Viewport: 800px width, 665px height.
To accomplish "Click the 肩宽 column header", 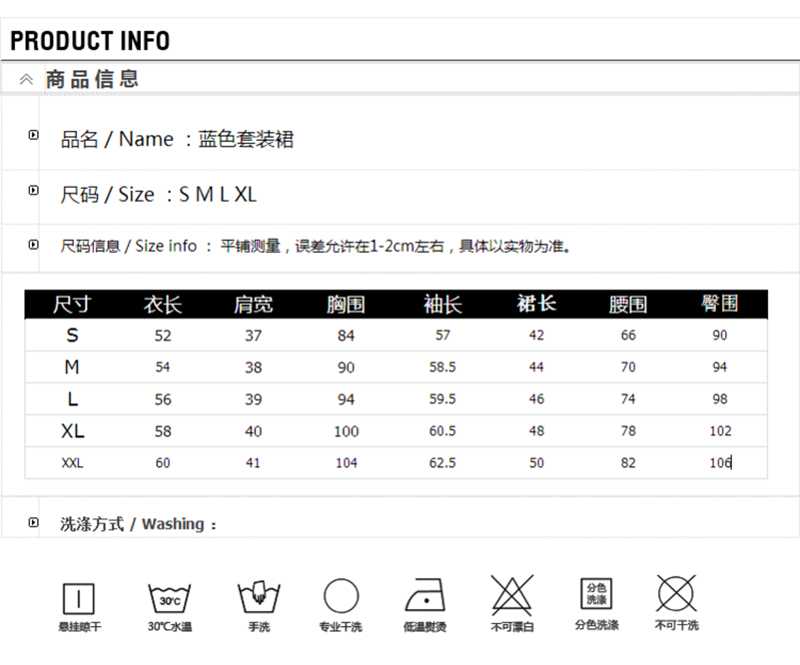I will coord(254,304).
